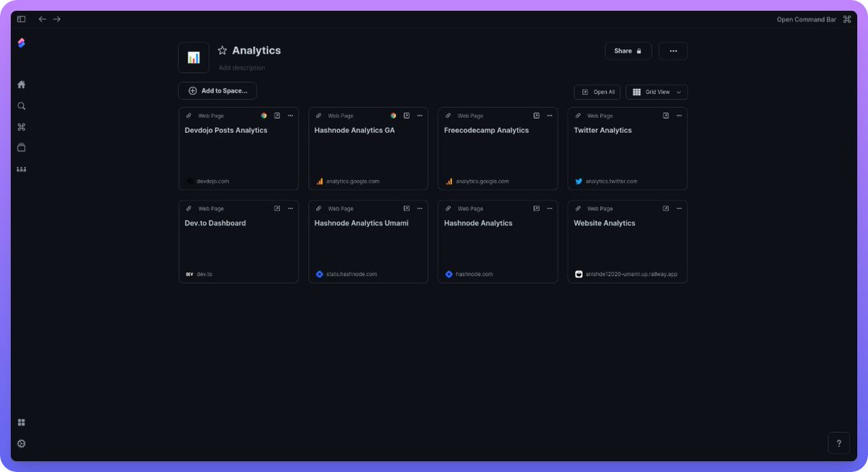Click link icon on Dev.to Dashboard card

[189, 208]
